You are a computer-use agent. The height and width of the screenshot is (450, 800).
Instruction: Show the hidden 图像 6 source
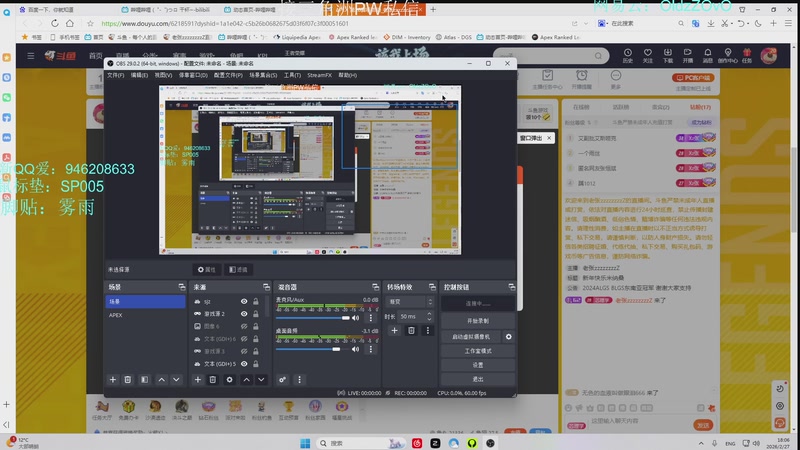tap(244, 326)
